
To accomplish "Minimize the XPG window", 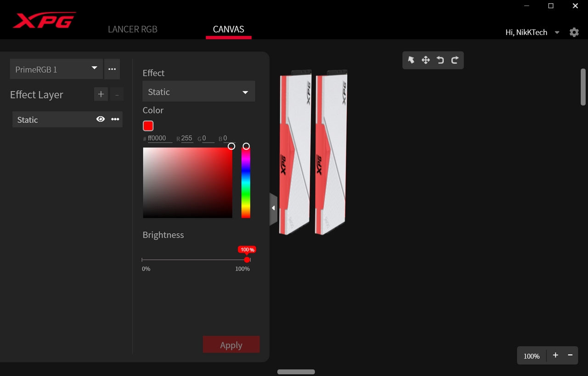I will pyautogui.click(x=526, y=6).
